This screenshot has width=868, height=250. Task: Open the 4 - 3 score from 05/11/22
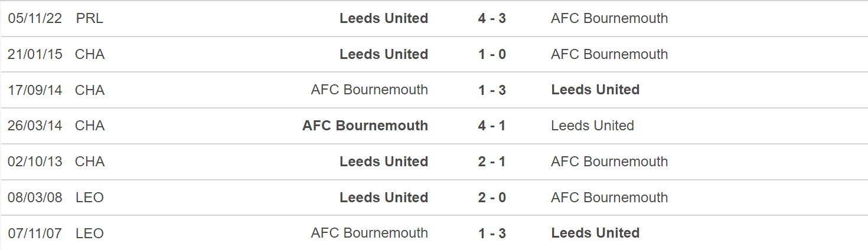pos(492,18)
